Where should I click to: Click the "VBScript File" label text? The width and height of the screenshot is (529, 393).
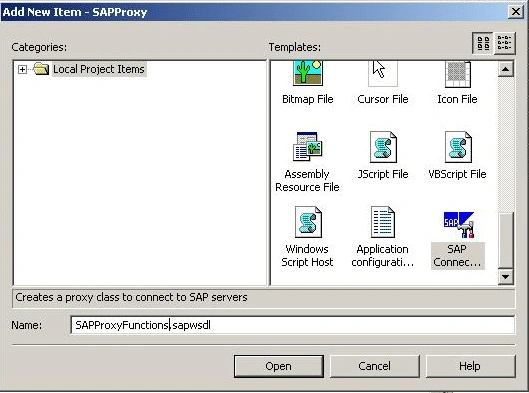coord(457,174)
